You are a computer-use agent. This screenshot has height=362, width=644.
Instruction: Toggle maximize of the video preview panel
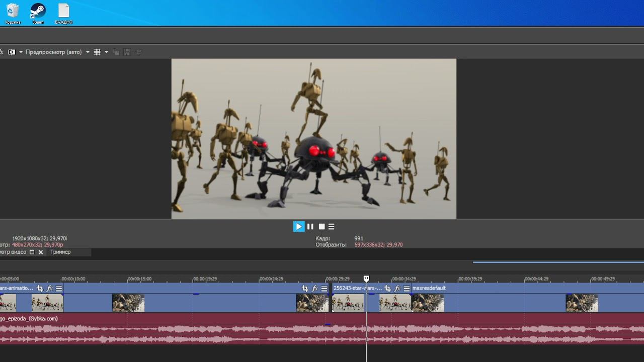click(32, 252)
